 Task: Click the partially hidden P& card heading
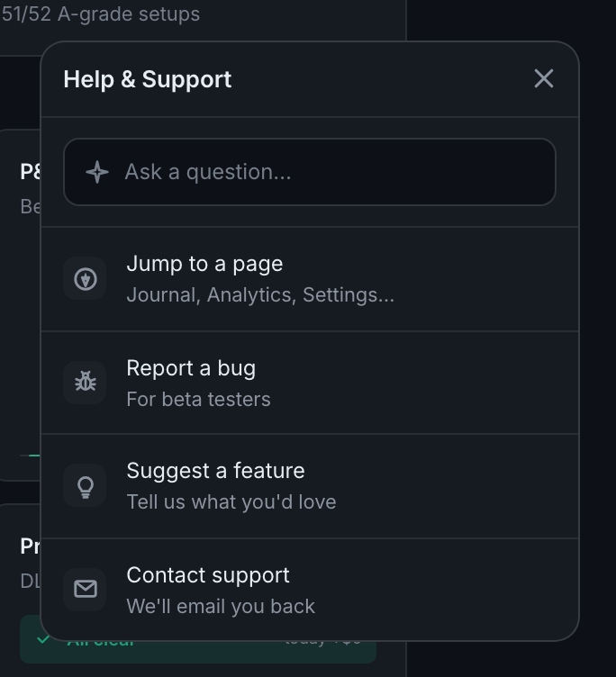point(31,172)
